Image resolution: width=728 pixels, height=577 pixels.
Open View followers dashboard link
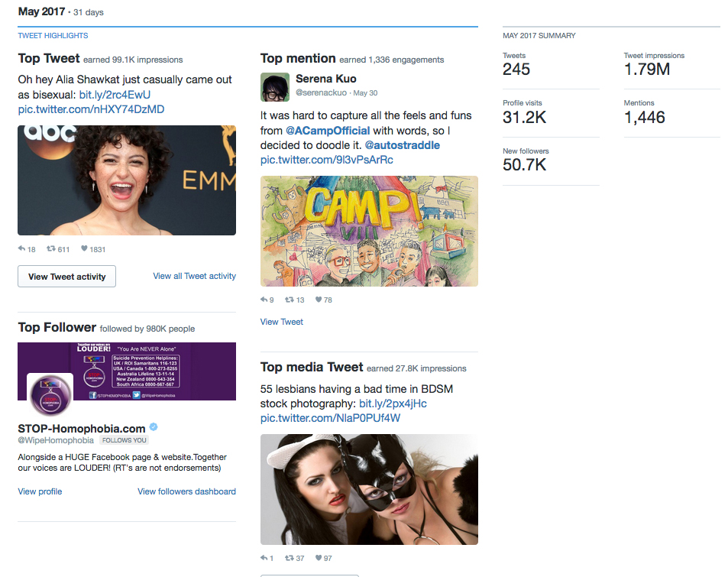click(x=186, y=491)
